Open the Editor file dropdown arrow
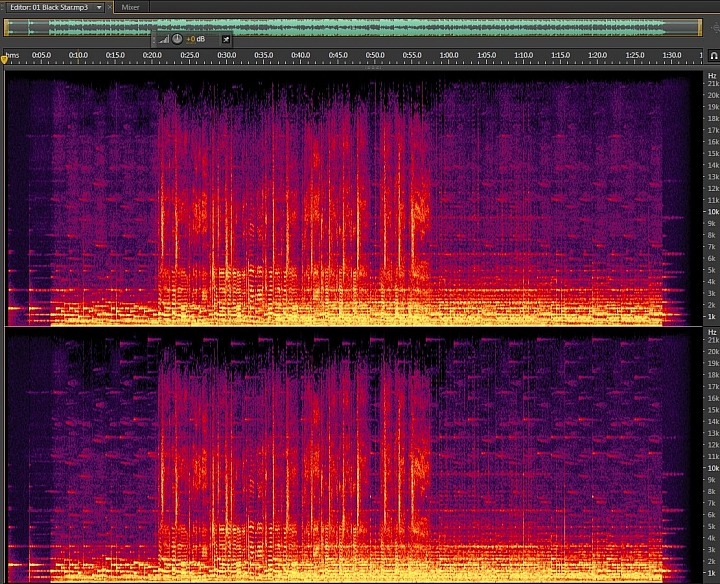This screenshot has width=720, height=584. [99, 7]
